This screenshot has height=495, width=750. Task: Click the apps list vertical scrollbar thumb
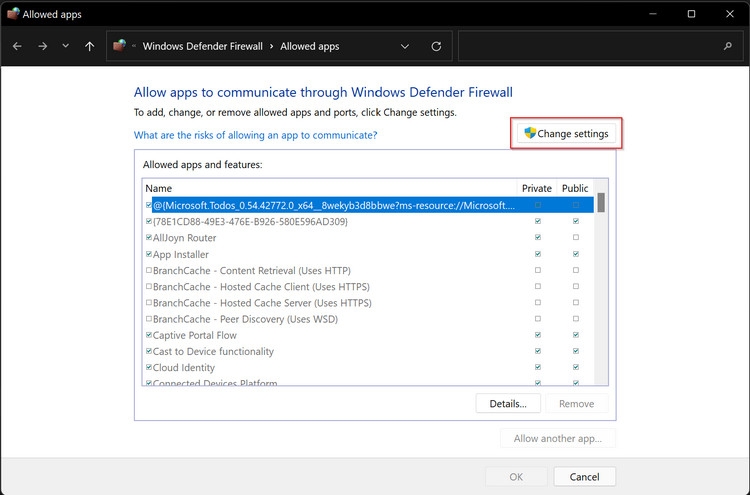click(601, 203)
